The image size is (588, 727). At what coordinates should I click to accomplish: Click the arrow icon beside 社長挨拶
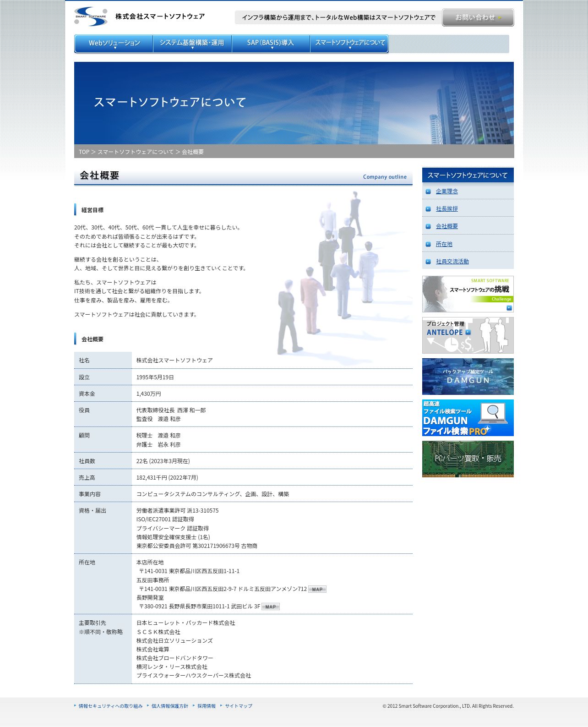pos(428,209)
